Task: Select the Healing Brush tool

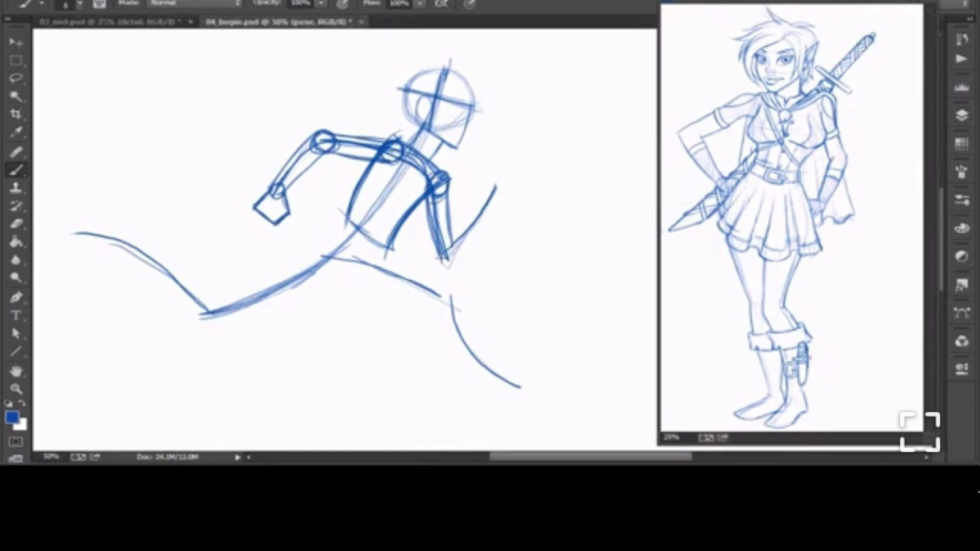Action: (16, 152)
